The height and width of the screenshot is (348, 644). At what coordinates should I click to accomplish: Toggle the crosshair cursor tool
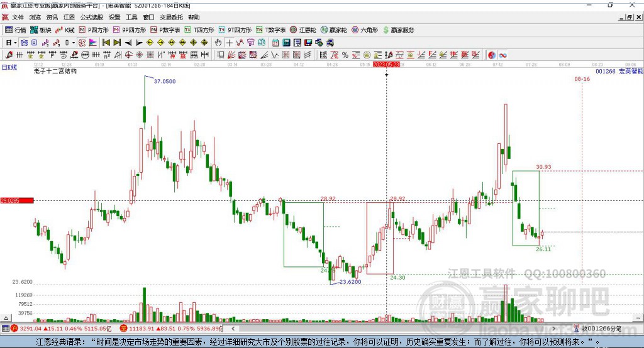pyautogui.click(x=229, y=43)
